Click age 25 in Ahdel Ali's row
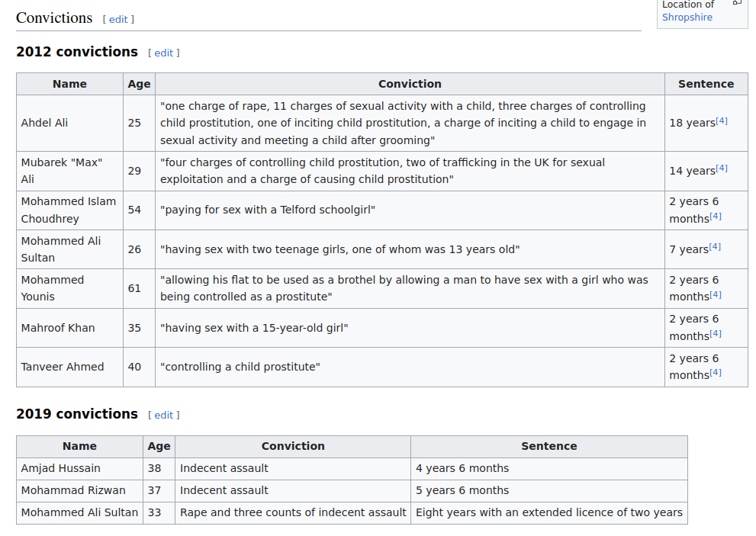This screenshot has height=536, width=756. click(134, 123)
